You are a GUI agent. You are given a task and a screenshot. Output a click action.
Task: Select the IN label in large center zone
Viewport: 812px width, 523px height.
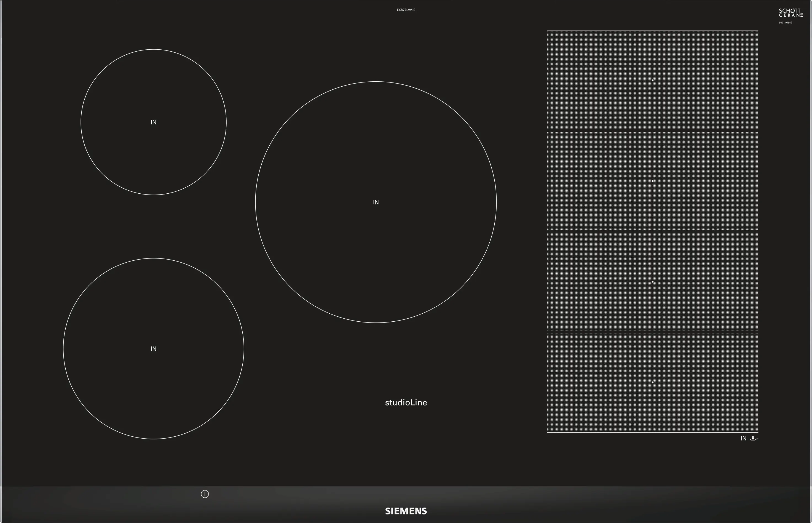point(376,202)
